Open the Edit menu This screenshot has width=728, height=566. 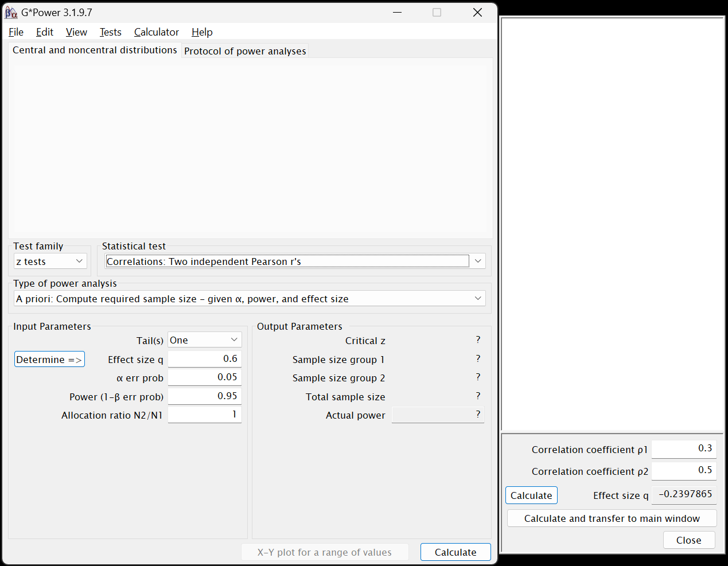[45, 32]
